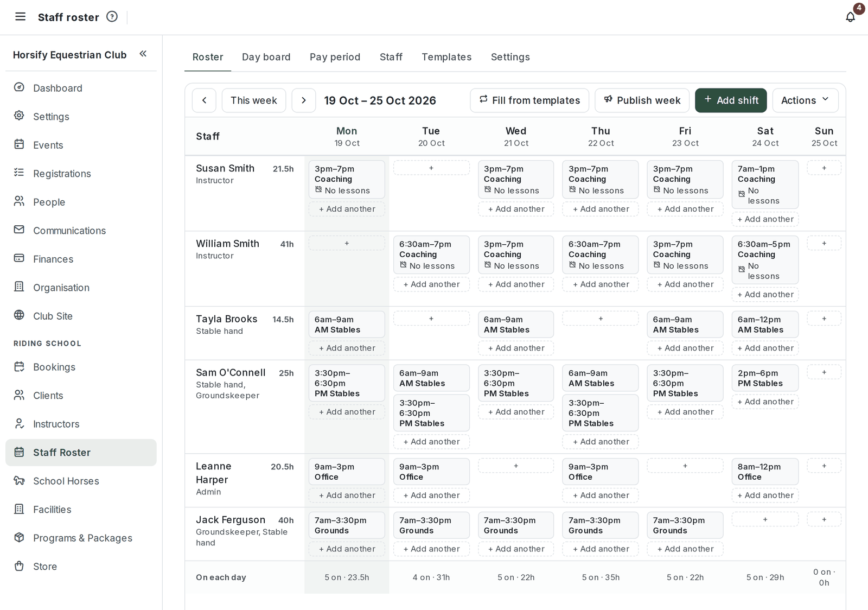Collapse the Horsify Equestrian Club sidebar
868x610 pixels.
(143, 54)
